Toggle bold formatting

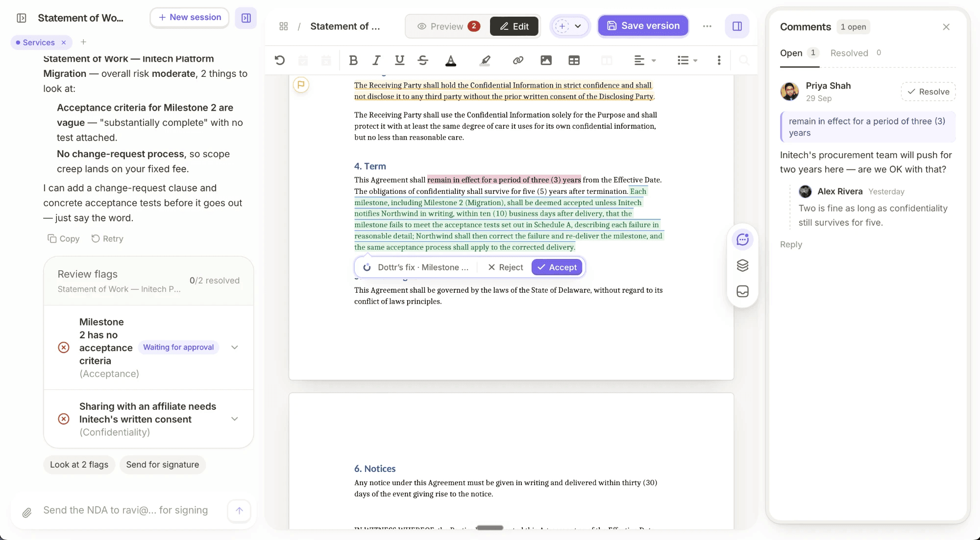click(x=353, y=60)
